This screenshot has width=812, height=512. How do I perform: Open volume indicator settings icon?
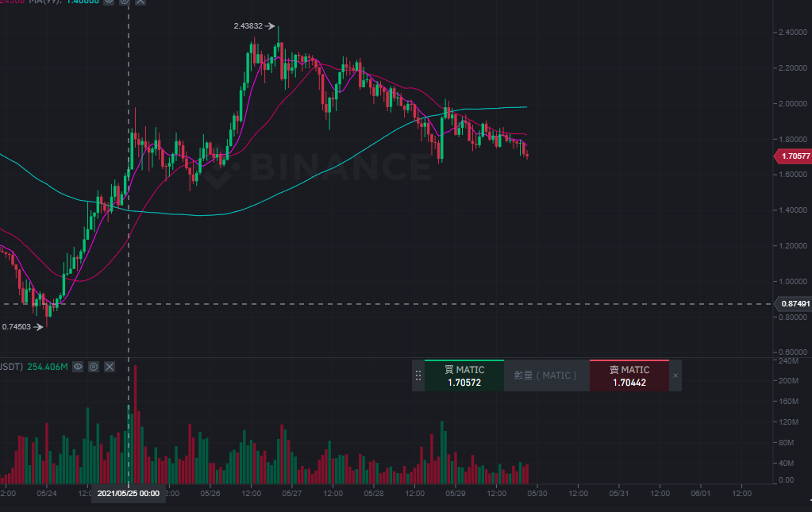(x=94, y=367)
